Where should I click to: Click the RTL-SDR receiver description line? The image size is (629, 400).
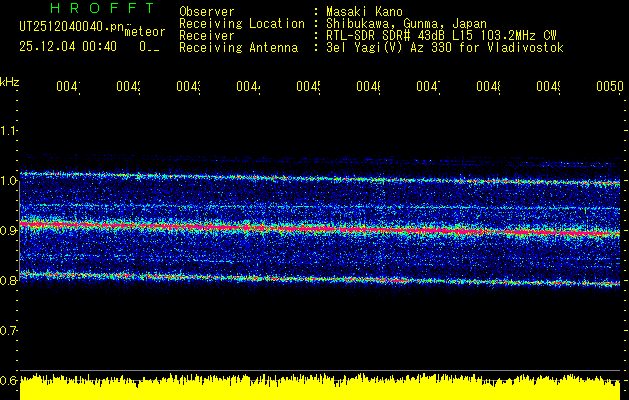(x=441, y=35)
